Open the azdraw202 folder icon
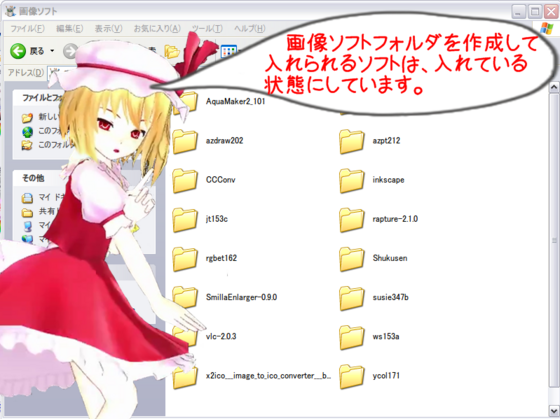Image resolution: width=560 pixels, height=419 pixels. click(185, 141)
